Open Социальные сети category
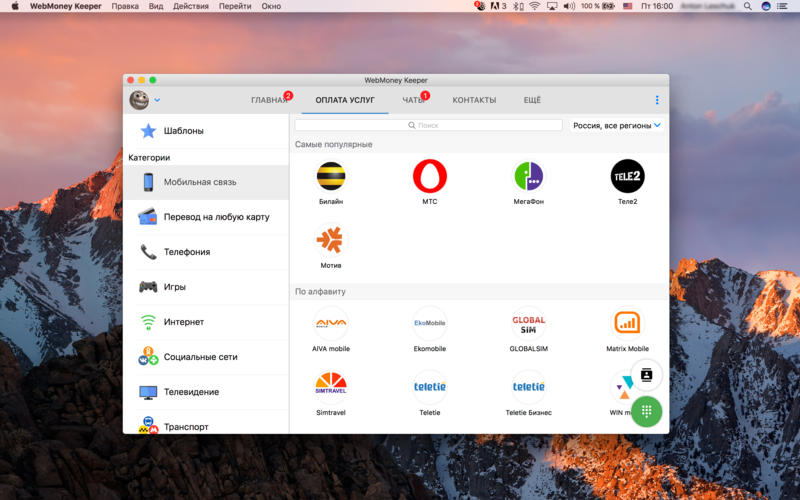Screen dimensions: 800x500 point(206,357)
